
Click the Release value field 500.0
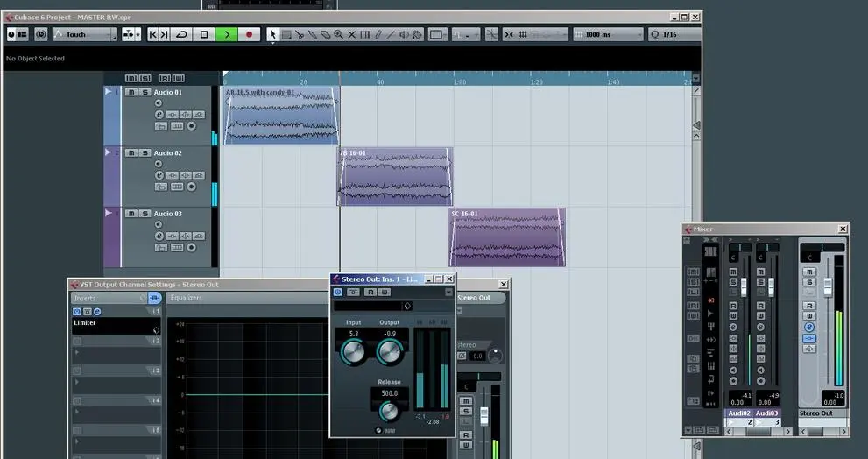pos(389,393)
